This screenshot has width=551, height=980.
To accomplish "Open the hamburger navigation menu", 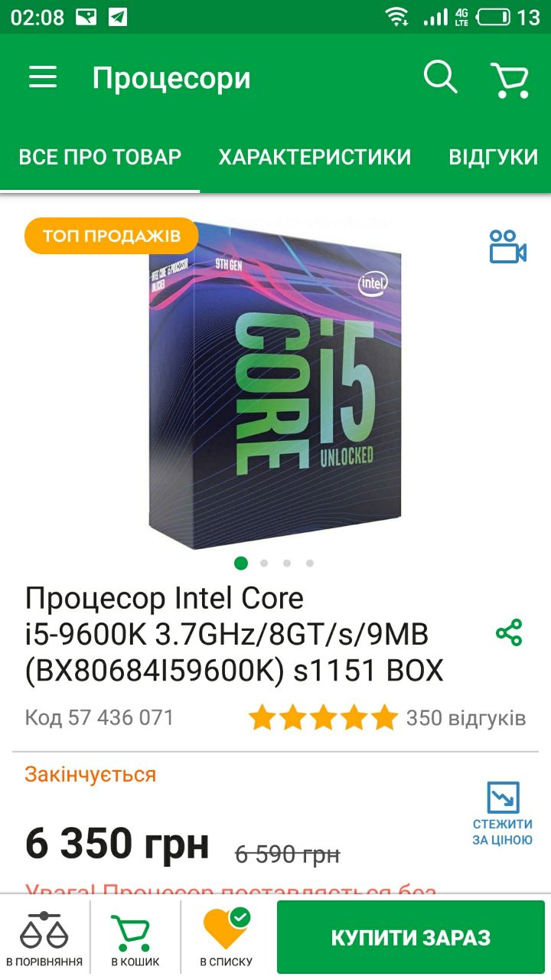I will pyautogui.click(x=43, y=77).
